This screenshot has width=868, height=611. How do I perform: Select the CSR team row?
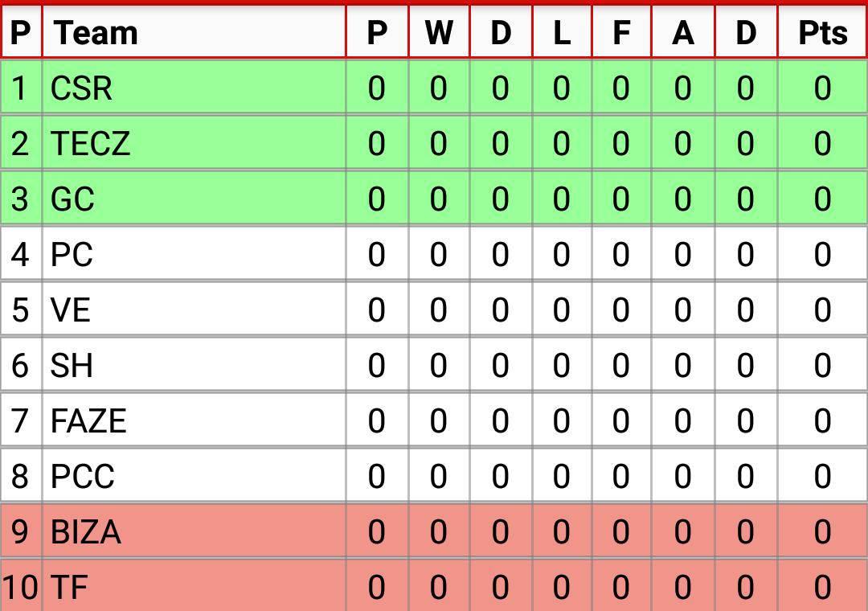click(434, 88)
